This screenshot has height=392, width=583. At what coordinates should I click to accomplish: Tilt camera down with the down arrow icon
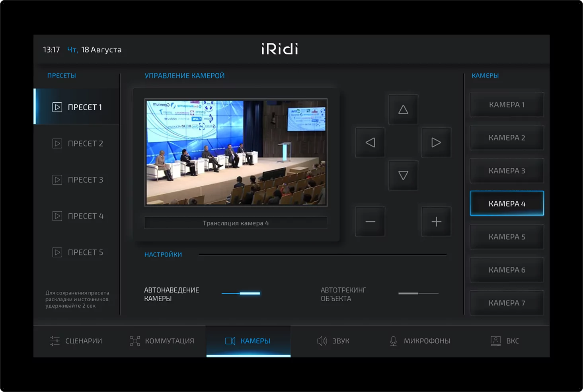403,175
